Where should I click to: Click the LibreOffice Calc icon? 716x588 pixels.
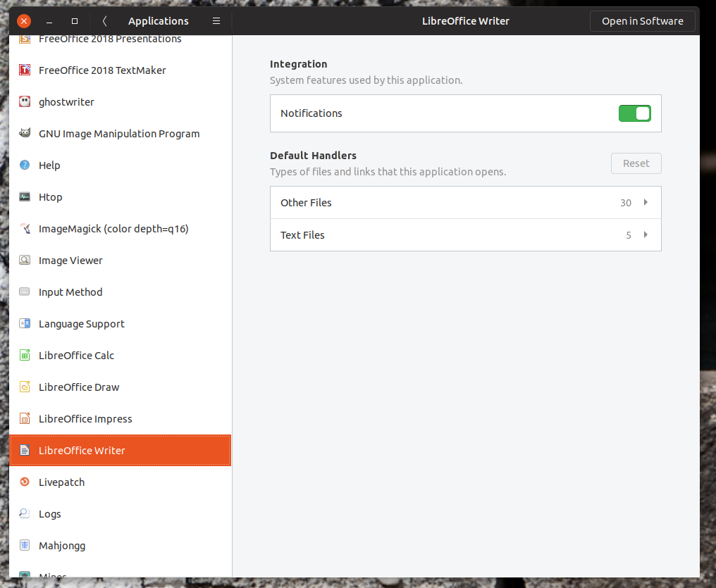(25, 355)
